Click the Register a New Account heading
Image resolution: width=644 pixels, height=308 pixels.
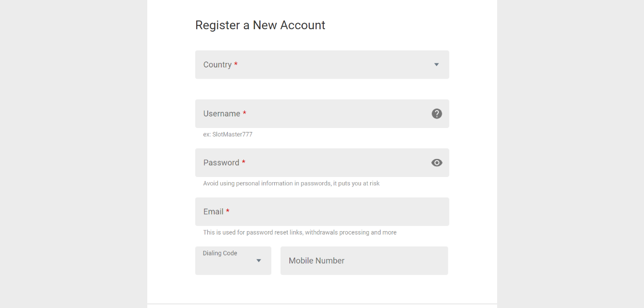pyautogui.click(x=260, y=25)
